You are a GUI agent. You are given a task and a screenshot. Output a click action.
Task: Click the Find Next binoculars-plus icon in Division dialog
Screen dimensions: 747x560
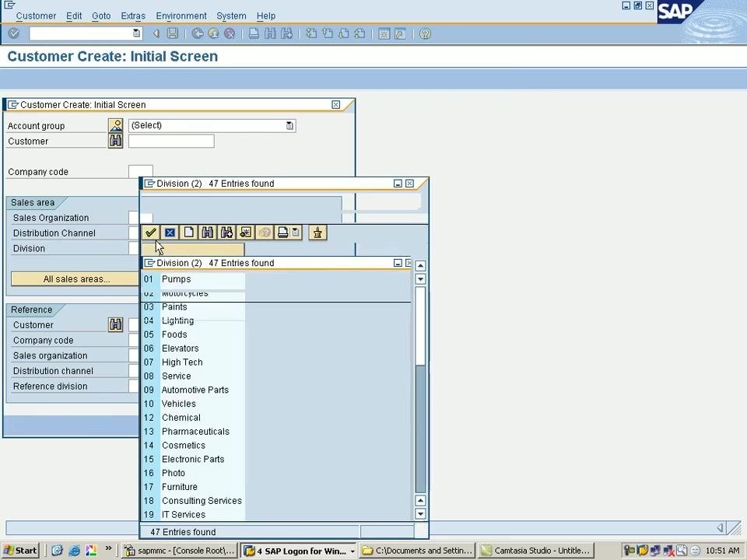click(226, 233)
